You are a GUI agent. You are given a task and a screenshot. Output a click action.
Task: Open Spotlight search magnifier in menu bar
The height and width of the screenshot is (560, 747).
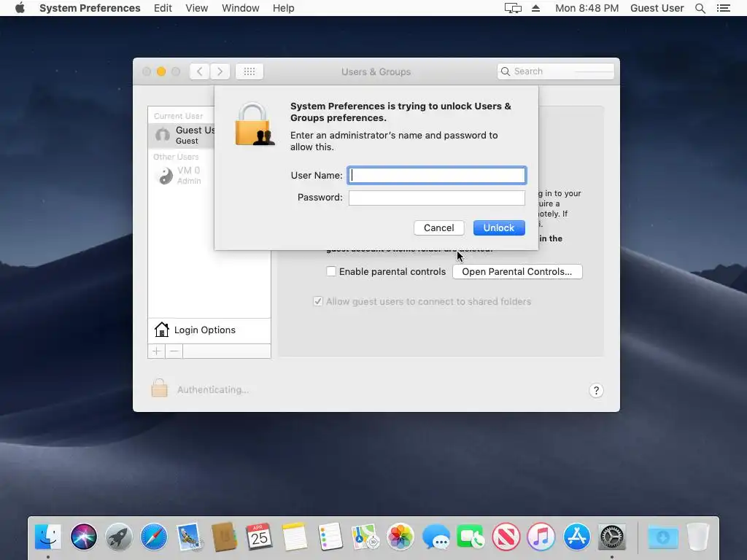[700, 8]
